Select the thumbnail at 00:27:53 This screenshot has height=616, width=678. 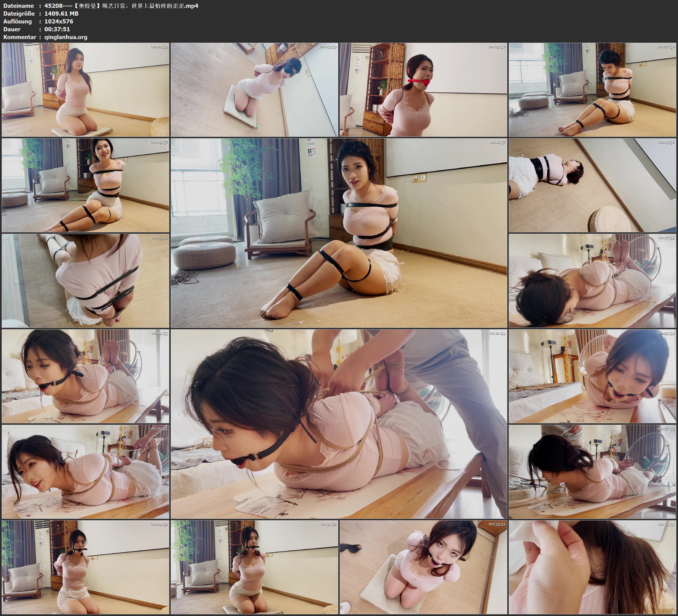tap(592, 472)
